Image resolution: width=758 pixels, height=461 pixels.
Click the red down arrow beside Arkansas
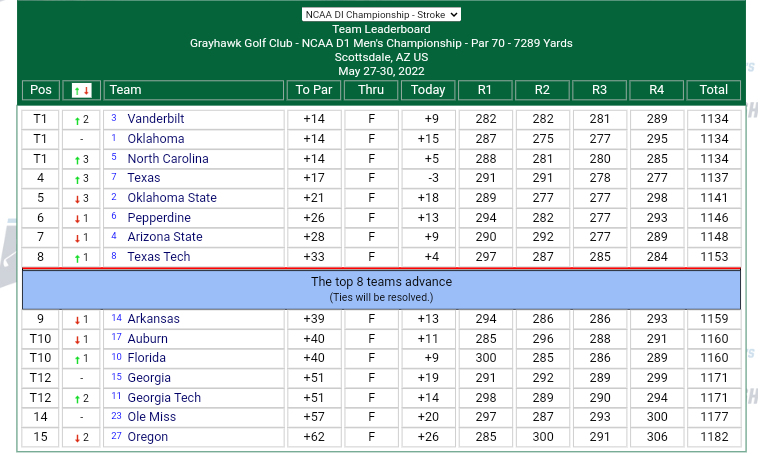(x=77, y=320)
